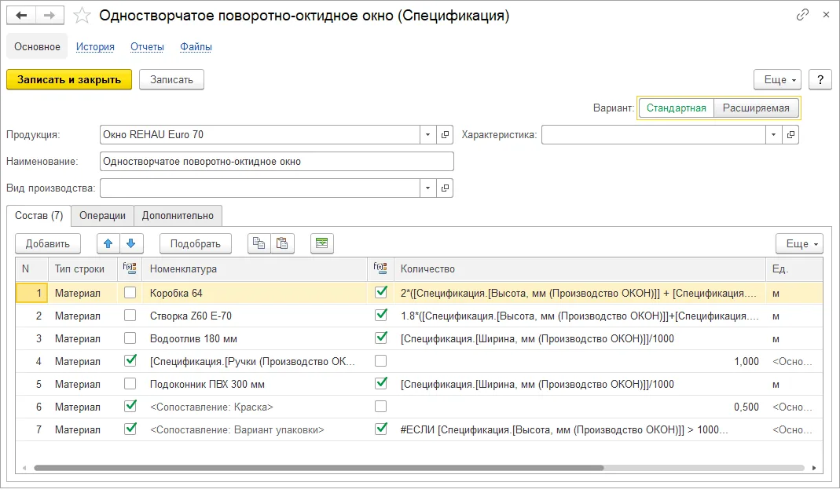
Task: Open the Файлы section
Action: pyautogui.click(x=196, y=47)
